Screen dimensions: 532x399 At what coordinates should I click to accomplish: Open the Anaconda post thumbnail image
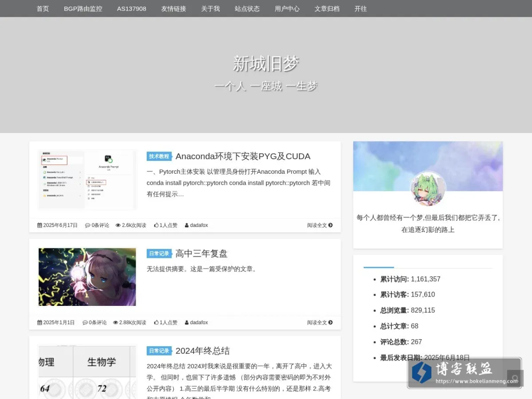(87, 180)
